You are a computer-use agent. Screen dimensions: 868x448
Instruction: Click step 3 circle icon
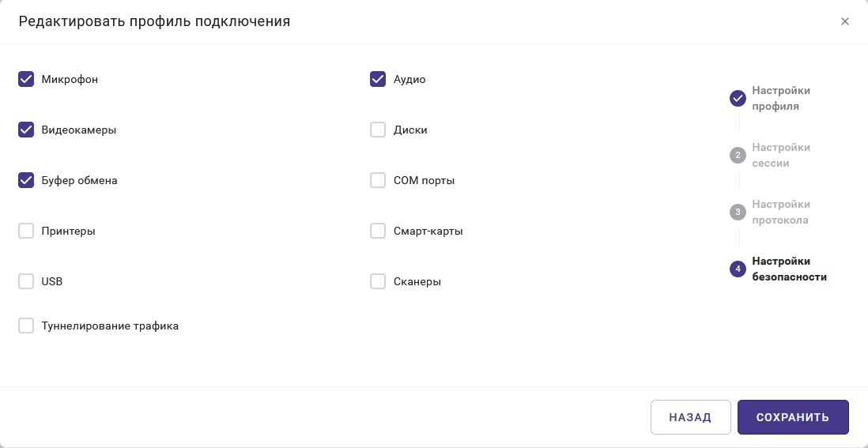pos(738,212)
